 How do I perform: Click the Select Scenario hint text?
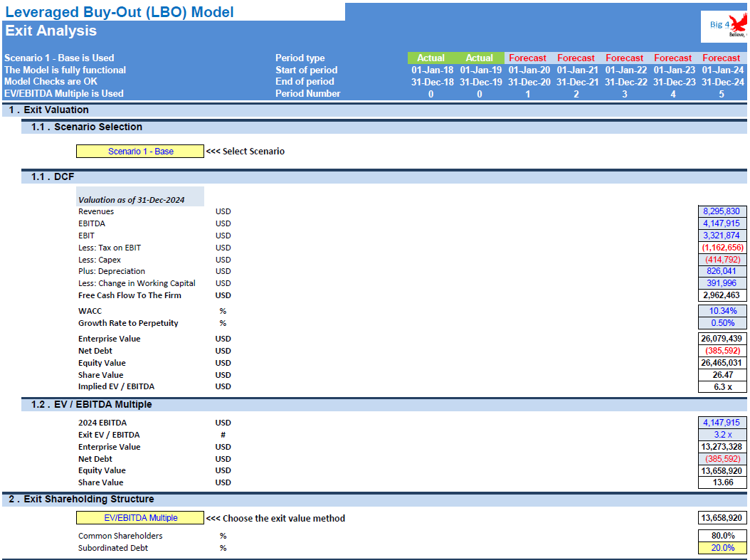click(245, 151)
